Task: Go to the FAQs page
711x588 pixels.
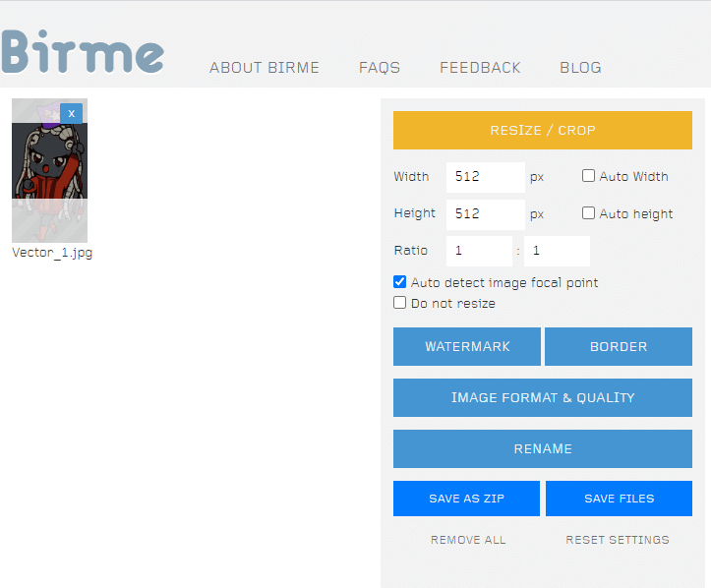Action: 380,68
